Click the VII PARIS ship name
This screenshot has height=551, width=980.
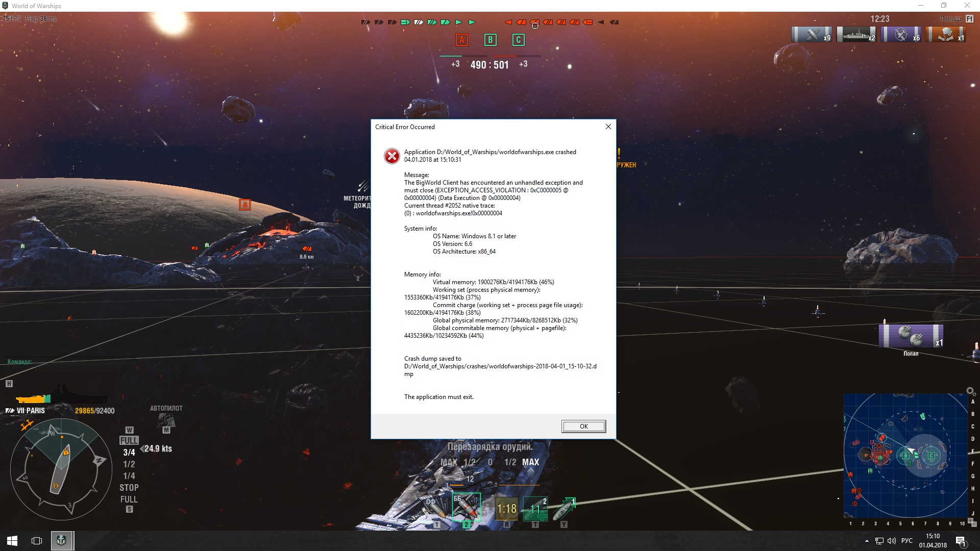click(x=31, y=411)
